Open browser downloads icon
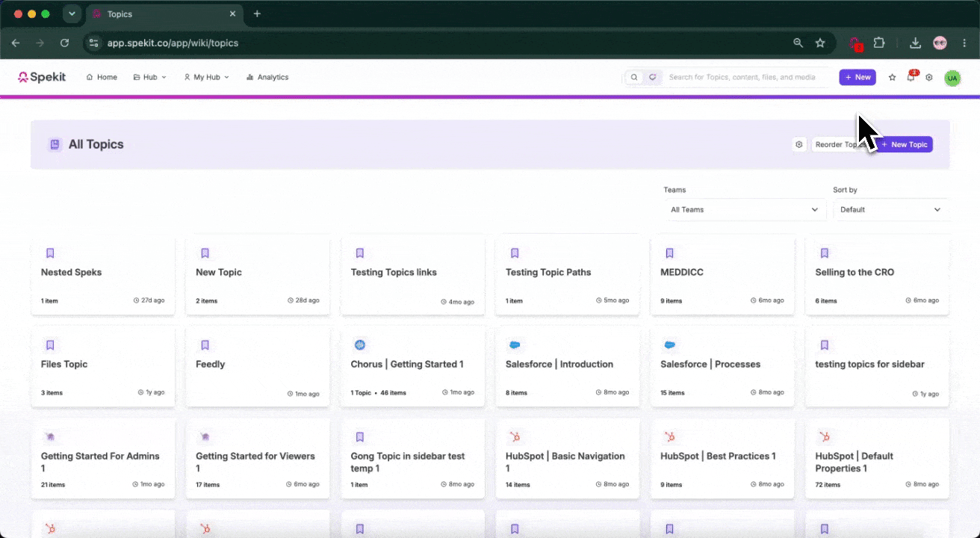 pos(915,43)
